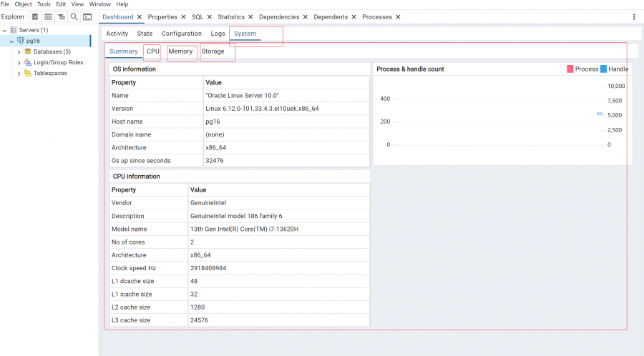The image size is (644, 356).
Task: Switch to the Dependencies tab
Action: [279, 17]
